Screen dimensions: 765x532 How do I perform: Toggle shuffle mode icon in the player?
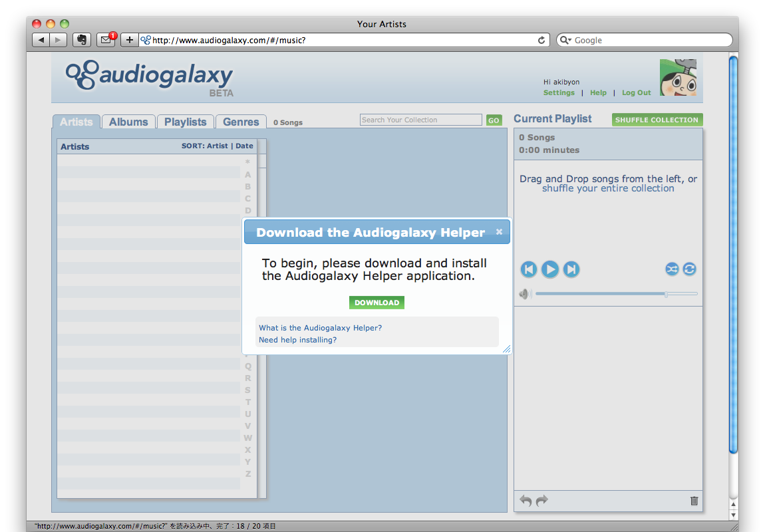(672, 269)
